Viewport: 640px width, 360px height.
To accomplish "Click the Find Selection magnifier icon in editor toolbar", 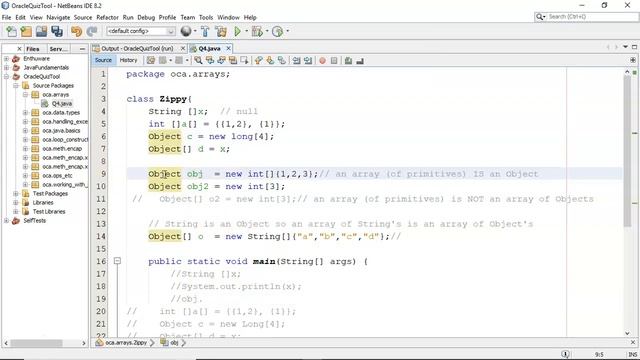I will 198,60.
